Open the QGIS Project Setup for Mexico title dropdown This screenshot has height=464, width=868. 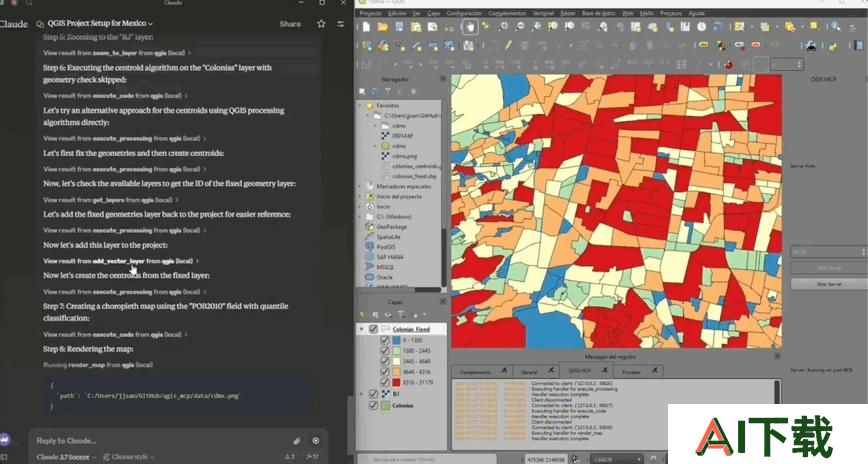click(100, 23)
